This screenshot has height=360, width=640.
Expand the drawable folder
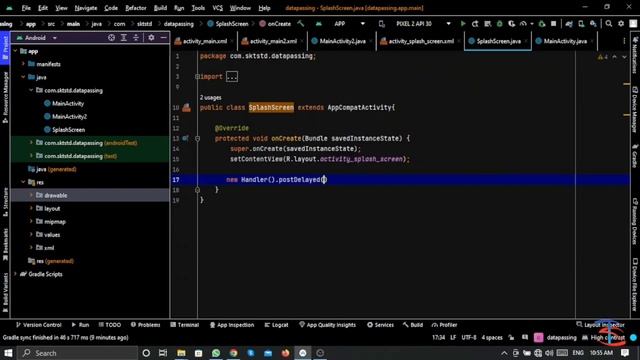click(31, 195)
